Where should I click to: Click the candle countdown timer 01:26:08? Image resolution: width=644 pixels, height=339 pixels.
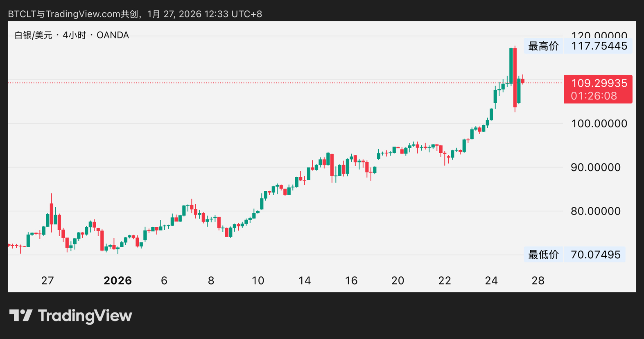(x=594, y=96)
